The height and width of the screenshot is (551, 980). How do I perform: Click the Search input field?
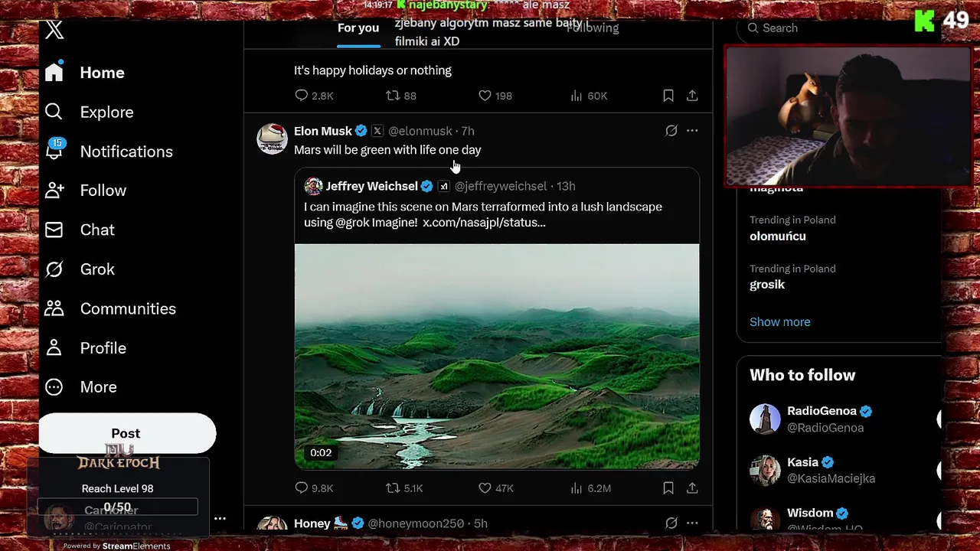[838, 28]
